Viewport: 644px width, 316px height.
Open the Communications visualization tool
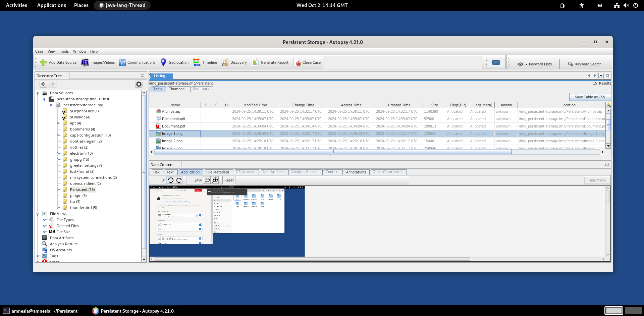(137, 62)
